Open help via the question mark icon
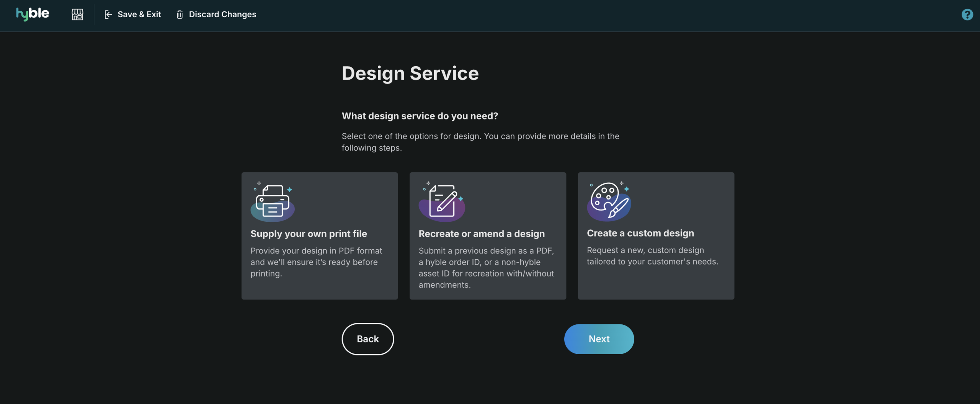 (967, 15)
